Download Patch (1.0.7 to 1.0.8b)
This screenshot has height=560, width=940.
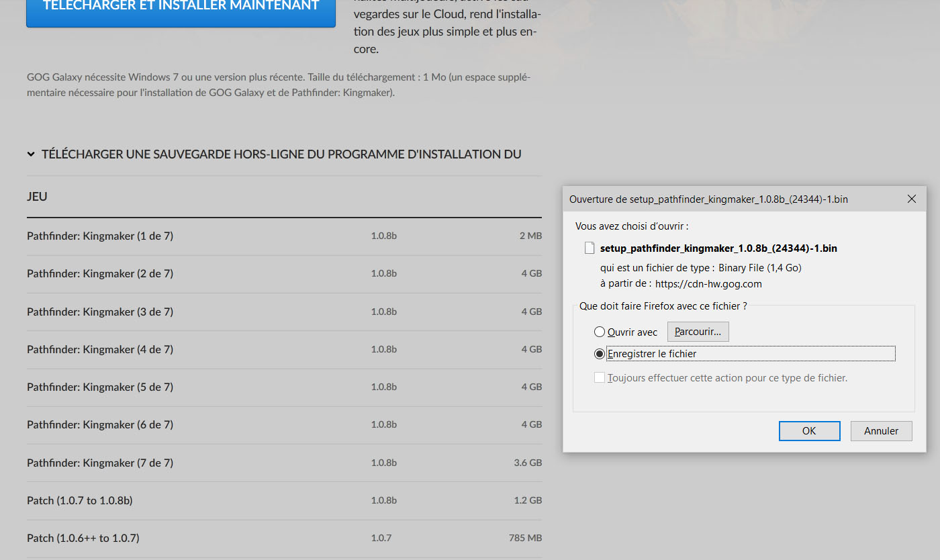pyautogui.click(x=80, y=500)
